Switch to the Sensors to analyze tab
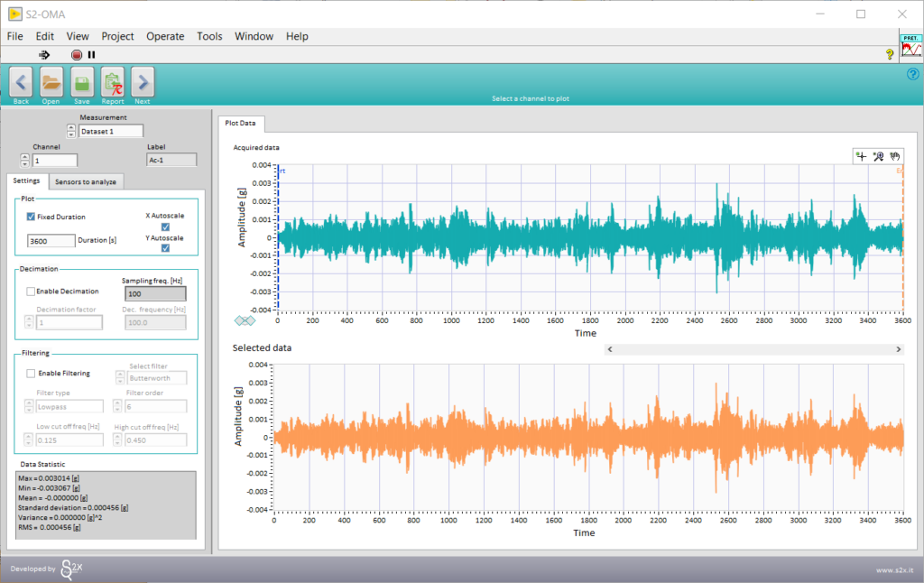The image size is (924, 583). tap(86, 181)
